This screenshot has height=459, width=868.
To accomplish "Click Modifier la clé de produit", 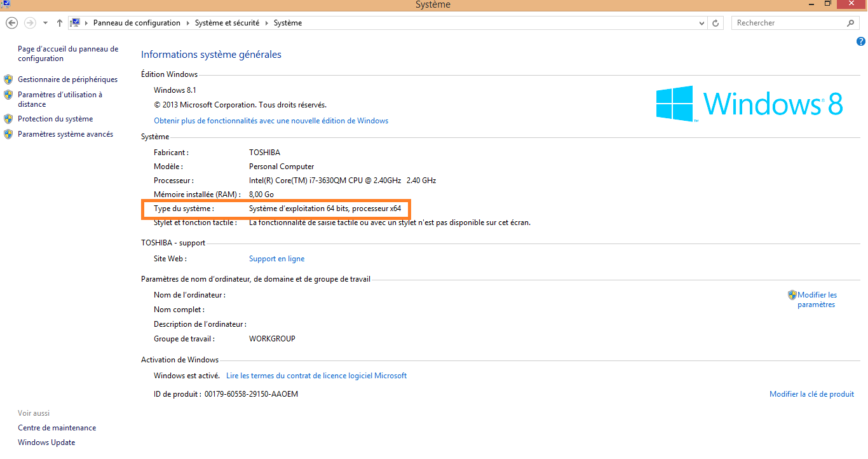I will pos(811,394).
